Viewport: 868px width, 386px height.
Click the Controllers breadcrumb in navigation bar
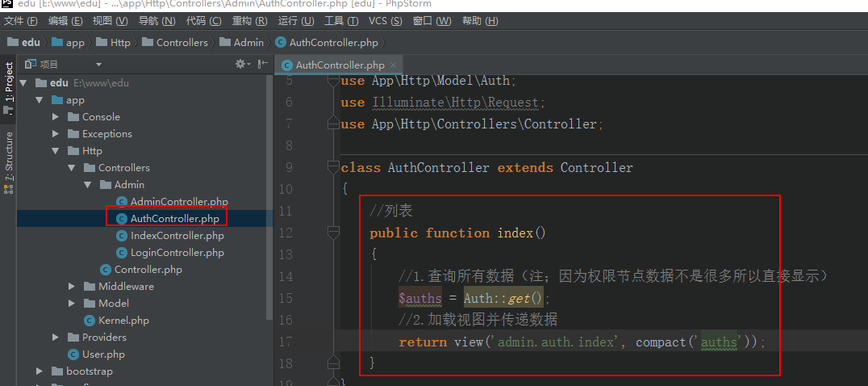182,42
